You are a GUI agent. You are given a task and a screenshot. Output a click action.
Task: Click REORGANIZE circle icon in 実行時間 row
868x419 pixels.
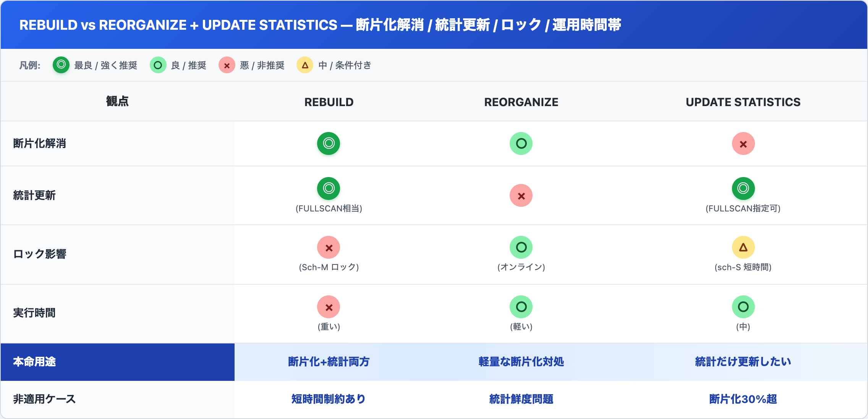pos(521,307)
